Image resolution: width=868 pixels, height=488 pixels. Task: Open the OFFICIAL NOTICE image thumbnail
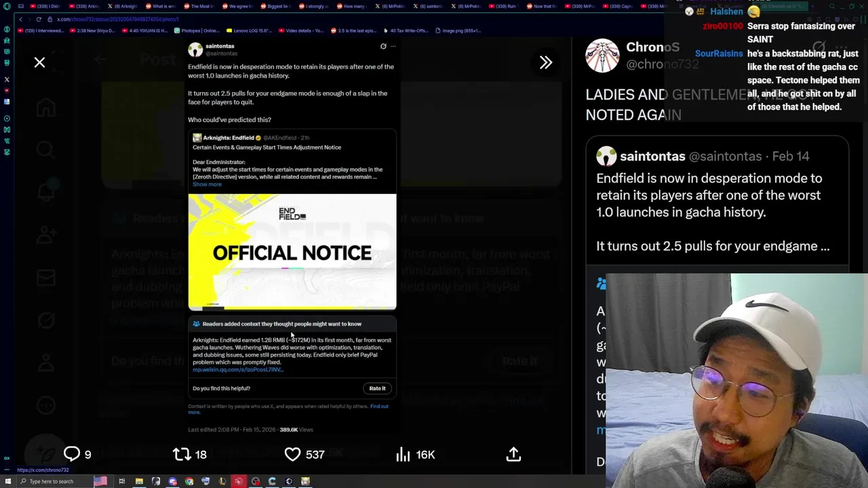292,251
